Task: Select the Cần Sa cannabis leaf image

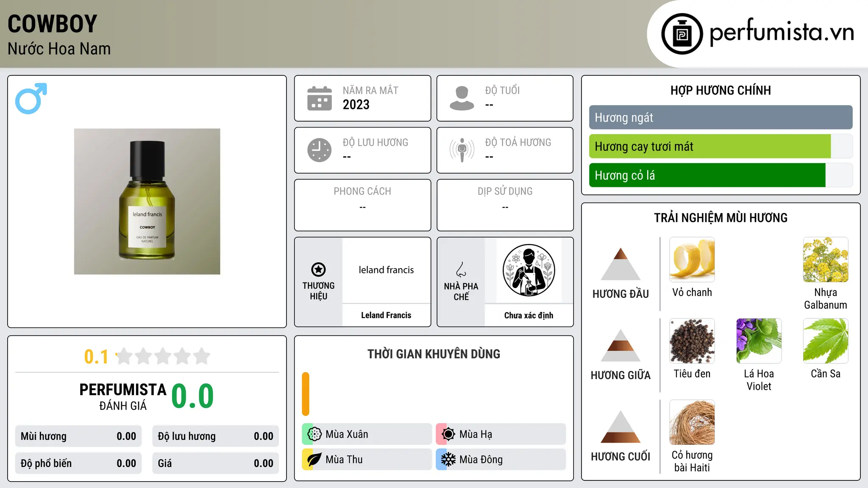Action: pos(826,341)
